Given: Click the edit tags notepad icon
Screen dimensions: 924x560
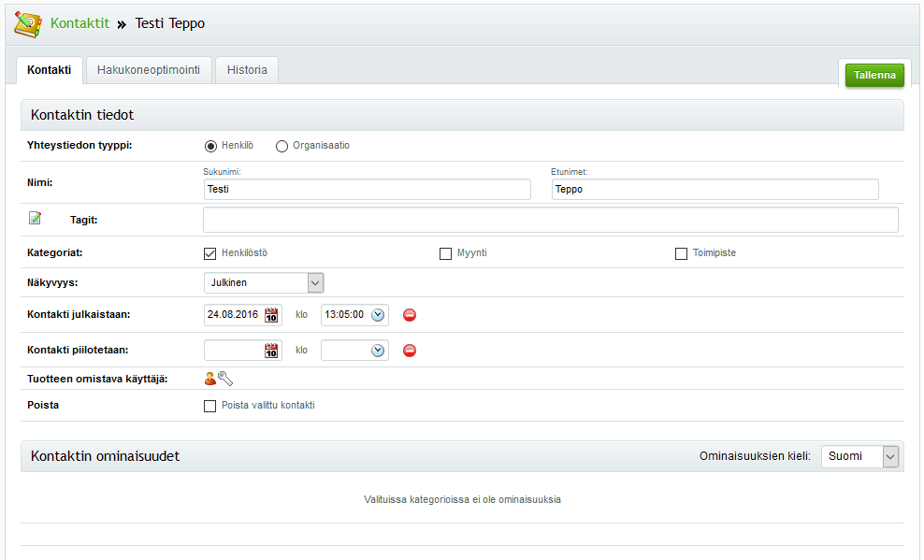Looking at the screenshot, I should [36, 218].
